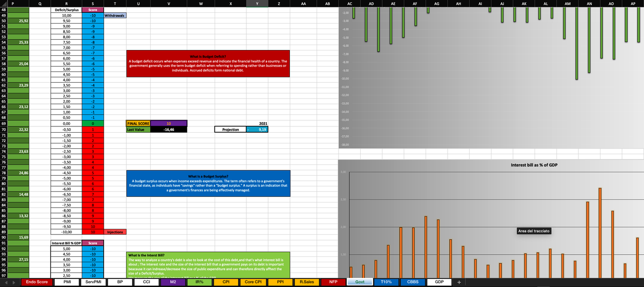Select the Last Value label cell
Image resolution: width=644 pixels, height=287 pixels.
pyautogui.click(x=140, y=129)
